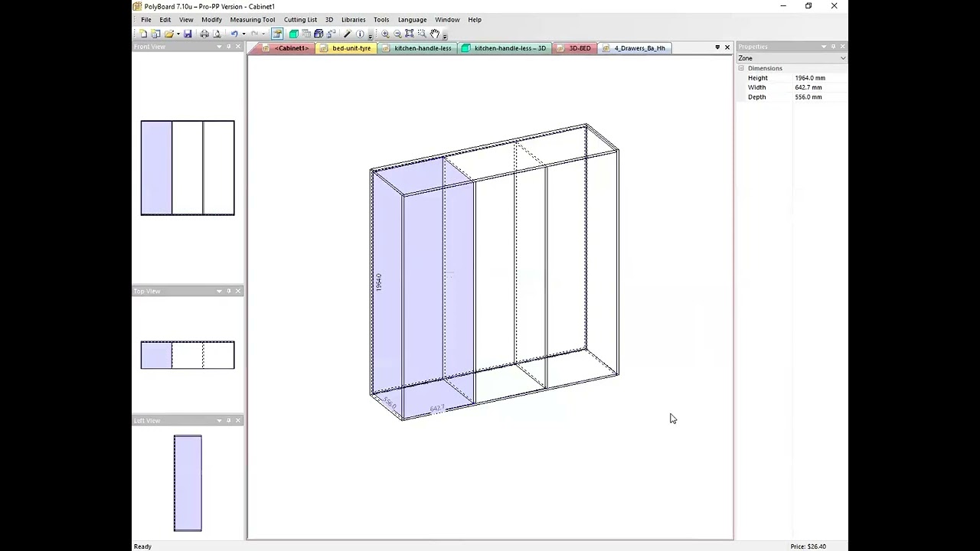Open the document tab list arrow
The image size is (980, 551).
[717, 47]
